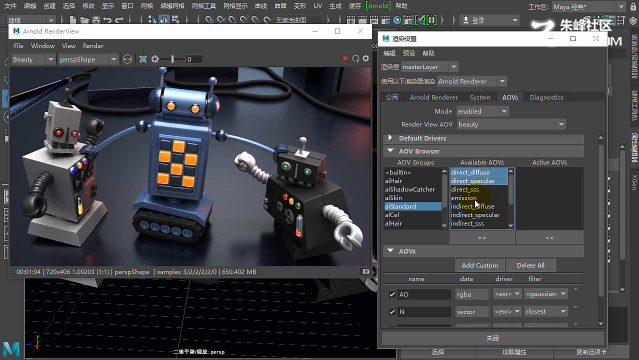Viewport: 639px width, 360px height.
Task: Open the Render menu in RenderView
Action: tap(93, 46)
